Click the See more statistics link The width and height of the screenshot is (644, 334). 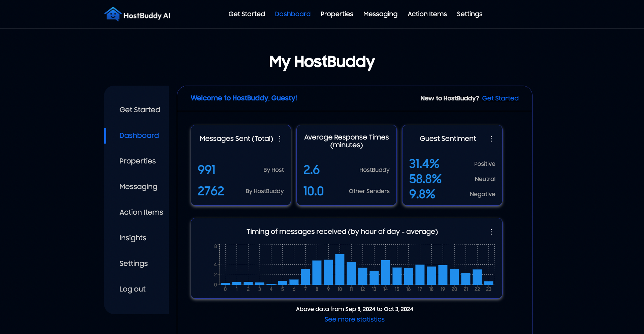354,319
